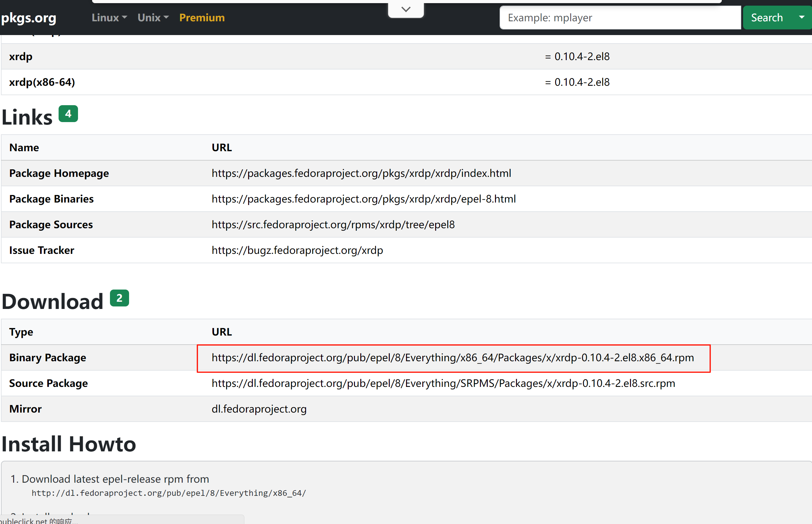Click the xrdp provides row name
812x524 pixels.
21,56
